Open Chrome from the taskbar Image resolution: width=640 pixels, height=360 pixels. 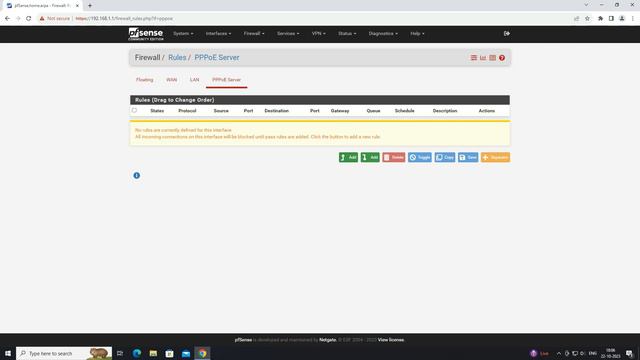(202, 353)
